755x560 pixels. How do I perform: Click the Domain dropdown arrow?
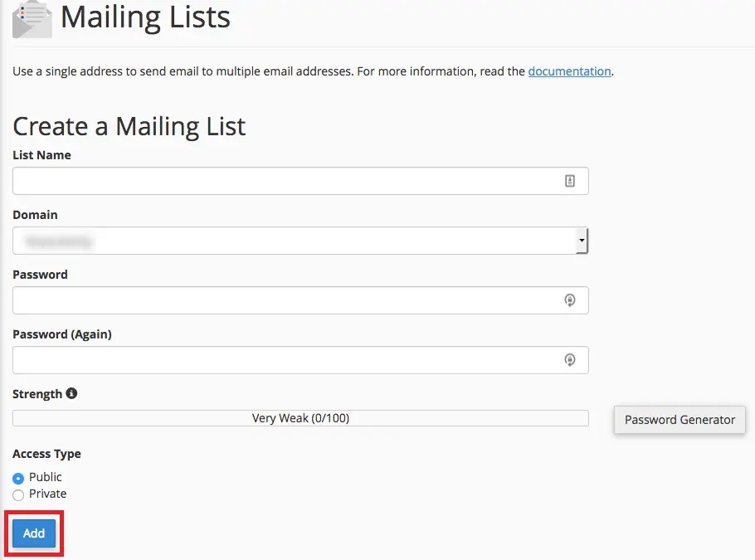[x=582, y=241]
